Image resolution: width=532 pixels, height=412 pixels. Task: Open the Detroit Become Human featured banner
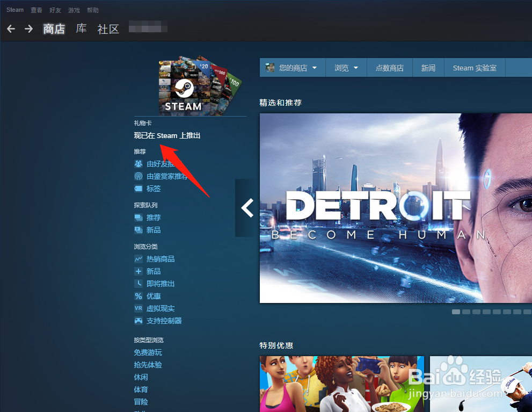click(396, 208)
